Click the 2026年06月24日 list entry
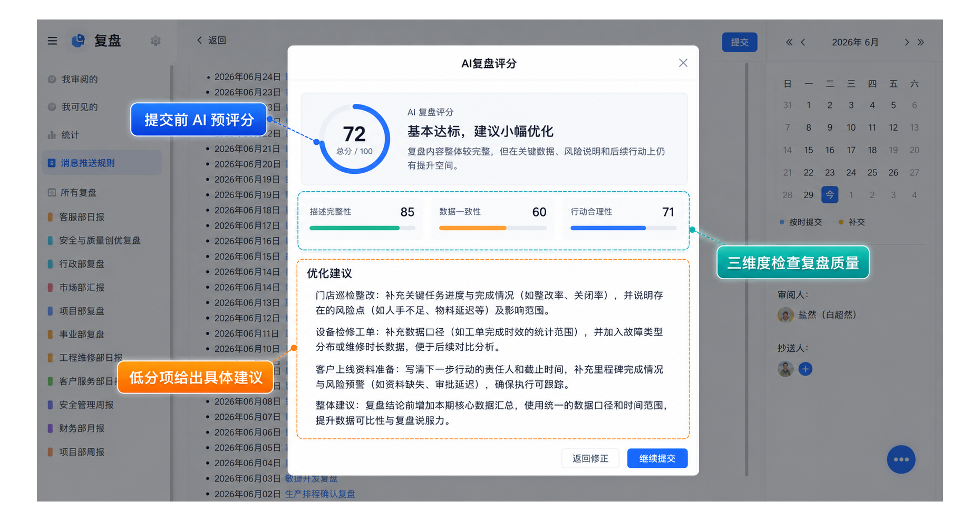This screenshot has width=980, height=521. pos(247,77)
